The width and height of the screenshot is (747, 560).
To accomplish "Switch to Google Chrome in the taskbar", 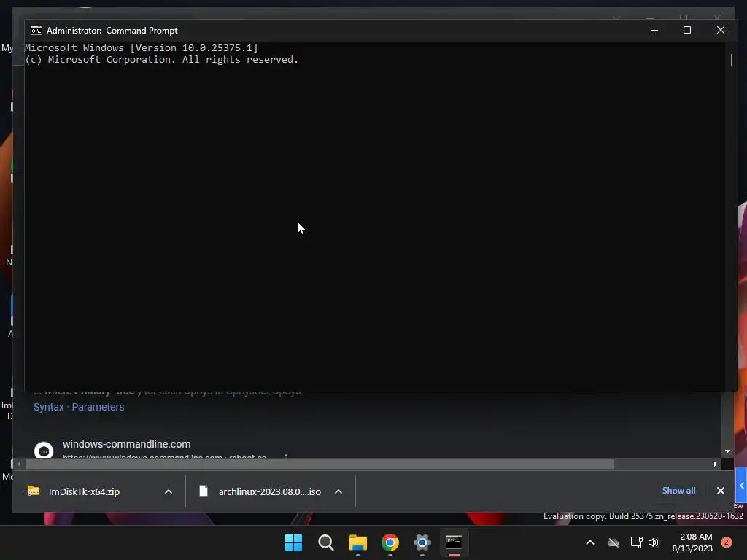I will point(390,542).
